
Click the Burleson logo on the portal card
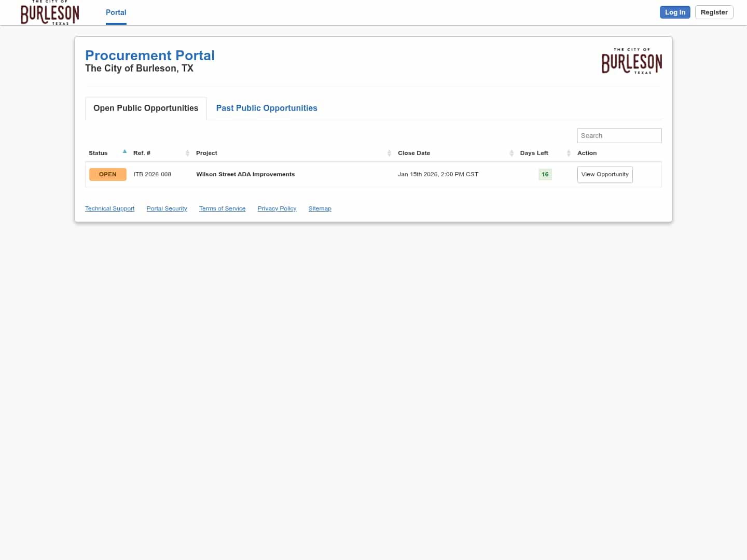tap(631, 61)
